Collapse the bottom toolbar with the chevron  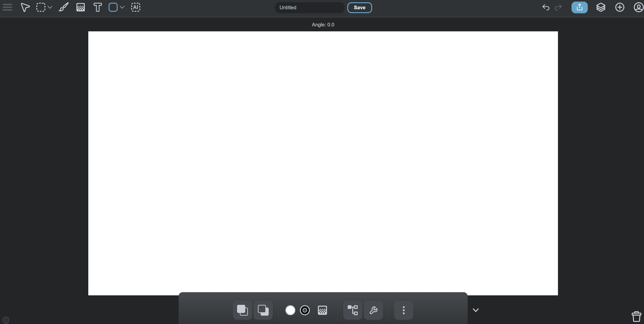476,310
